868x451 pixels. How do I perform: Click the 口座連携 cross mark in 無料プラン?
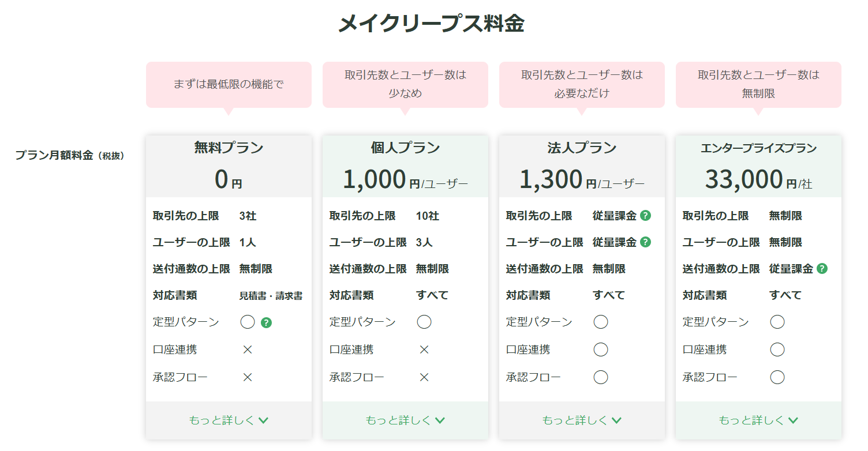248,349
